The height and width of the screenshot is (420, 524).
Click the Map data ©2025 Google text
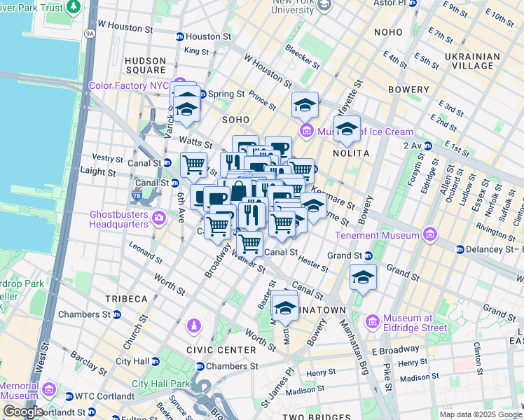(480, 414)
